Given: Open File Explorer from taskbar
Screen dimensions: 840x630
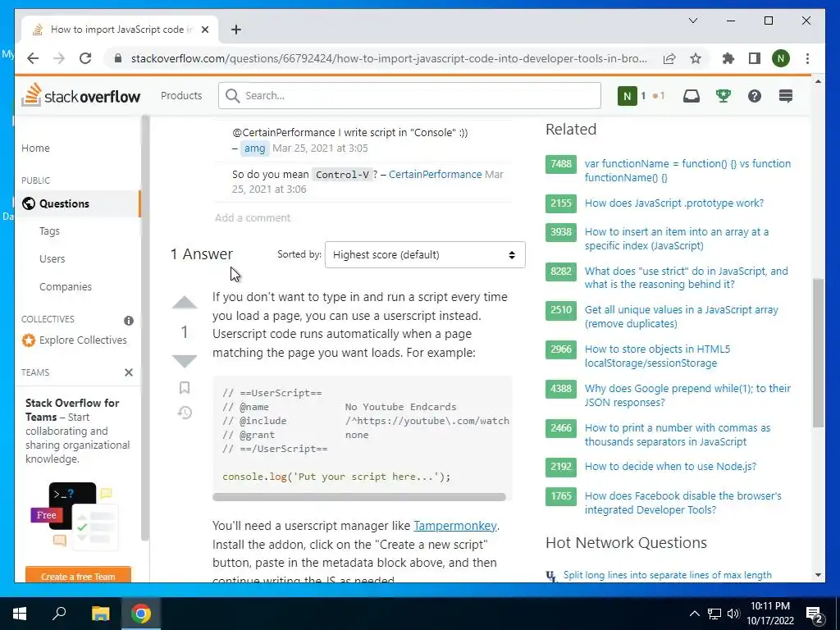Looking at the screenshot, I should tap(100, 614).
